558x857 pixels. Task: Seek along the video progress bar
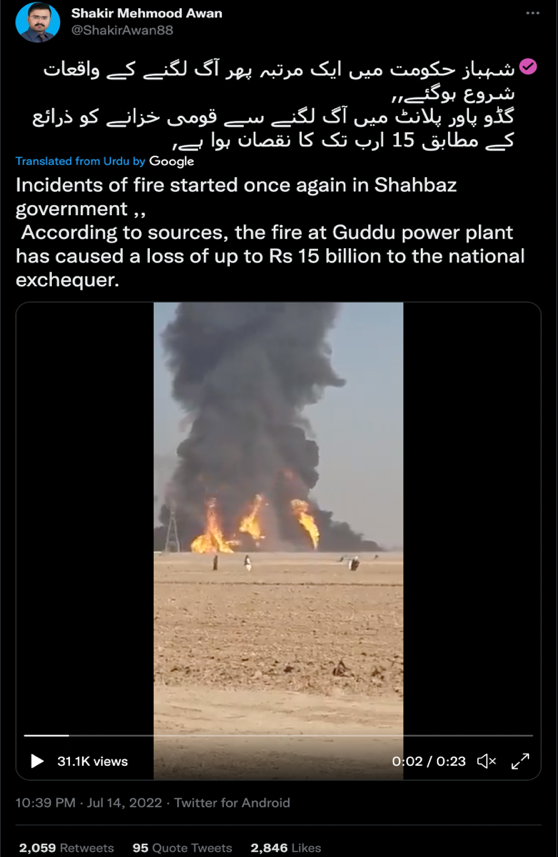278,736
